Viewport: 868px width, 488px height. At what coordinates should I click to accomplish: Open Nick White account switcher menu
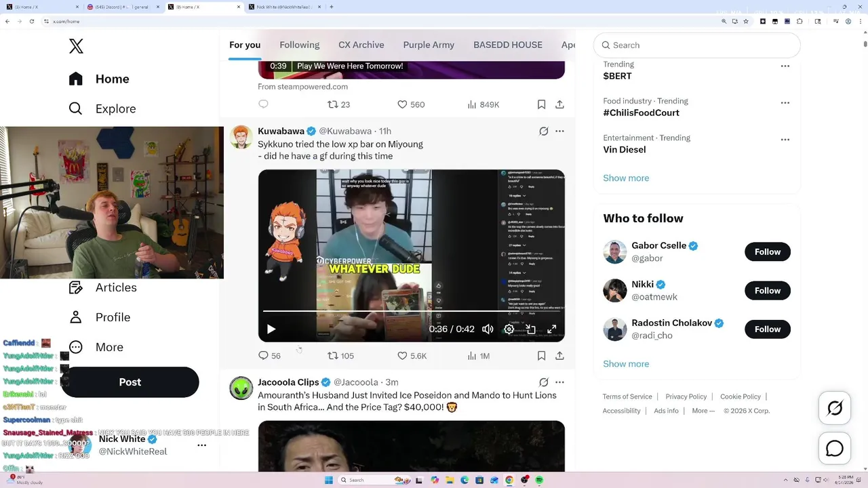pyautogui.click(x=201, y=445)
